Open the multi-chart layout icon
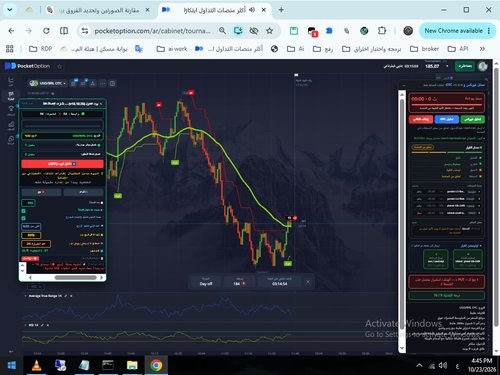 point(112,83)
